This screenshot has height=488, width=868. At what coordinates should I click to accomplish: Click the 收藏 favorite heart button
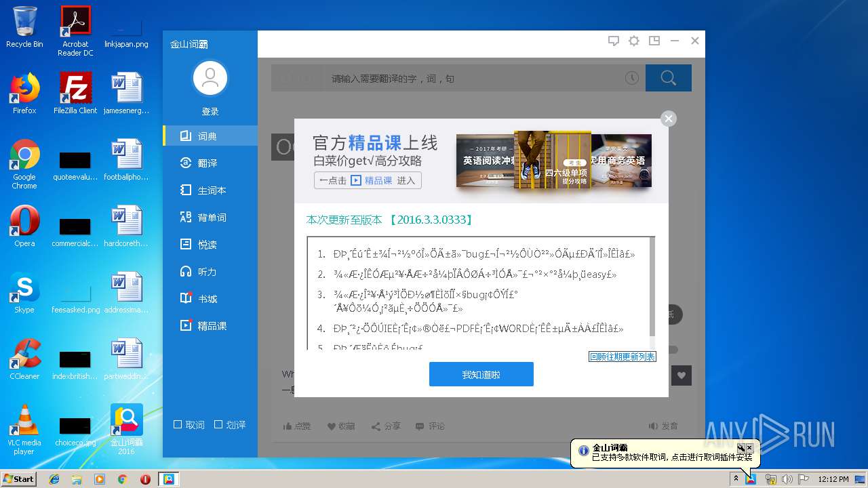coord(341,426)
